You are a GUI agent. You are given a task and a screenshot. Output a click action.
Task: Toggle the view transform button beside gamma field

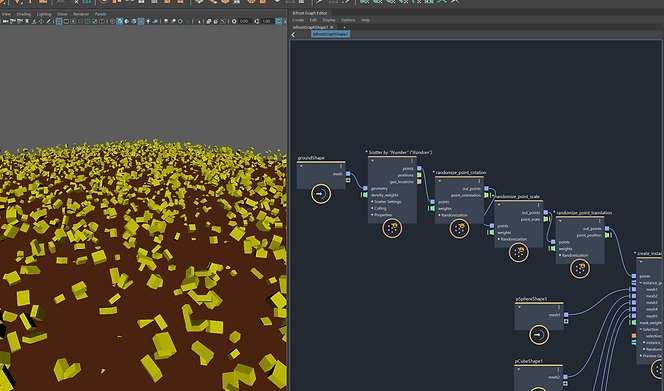click(x=279, y=21)
